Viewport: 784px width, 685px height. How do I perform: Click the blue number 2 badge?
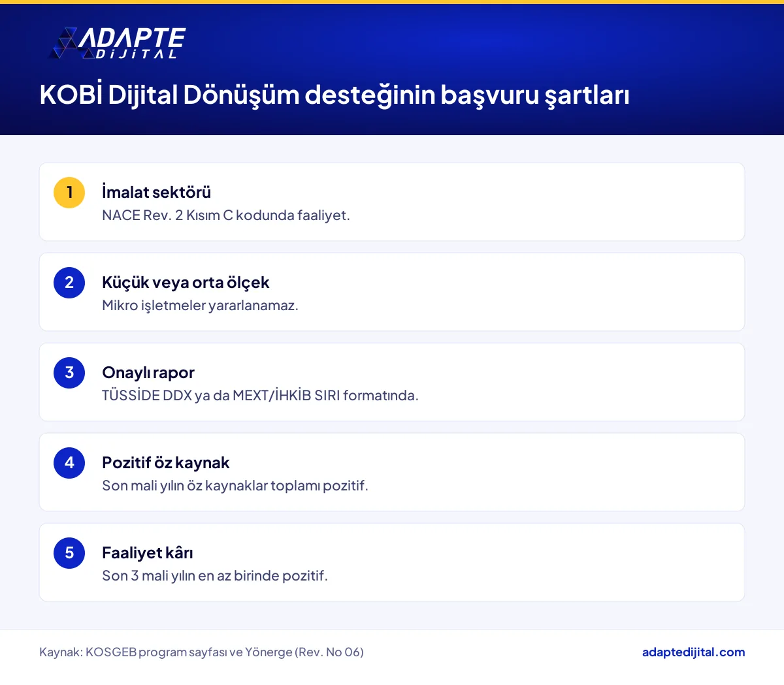coord(69,283)
